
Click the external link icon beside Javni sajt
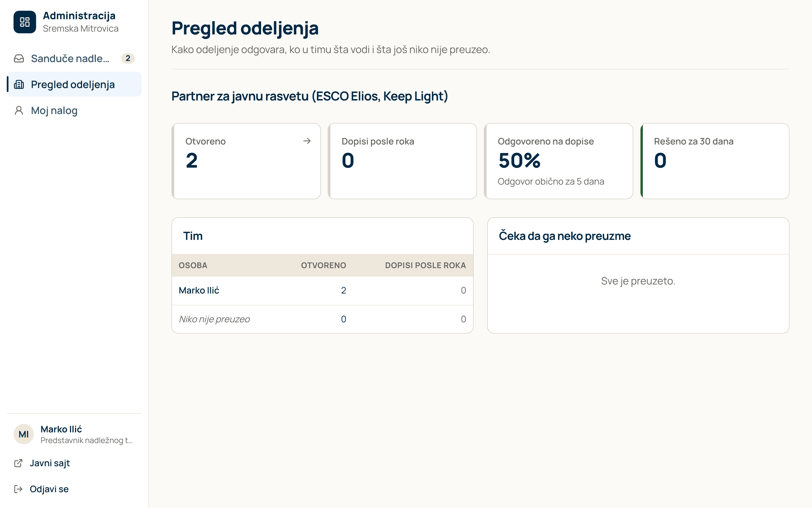click(x=18, y=463)
